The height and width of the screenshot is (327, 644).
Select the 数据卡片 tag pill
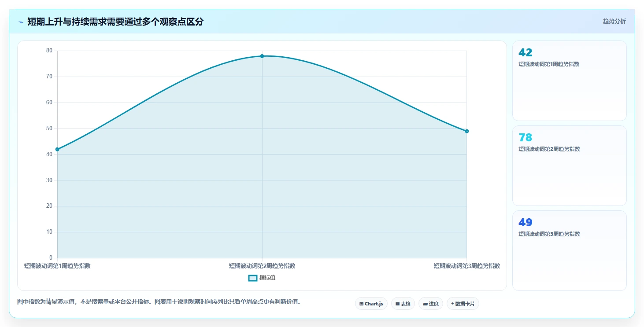click(463, 304)
